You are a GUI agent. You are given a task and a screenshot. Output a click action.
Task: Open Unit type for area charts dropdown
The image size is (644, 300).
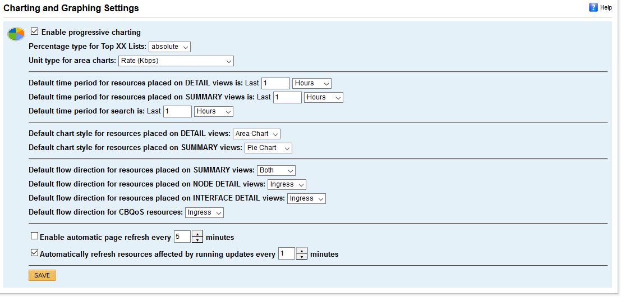coord(176,61)
